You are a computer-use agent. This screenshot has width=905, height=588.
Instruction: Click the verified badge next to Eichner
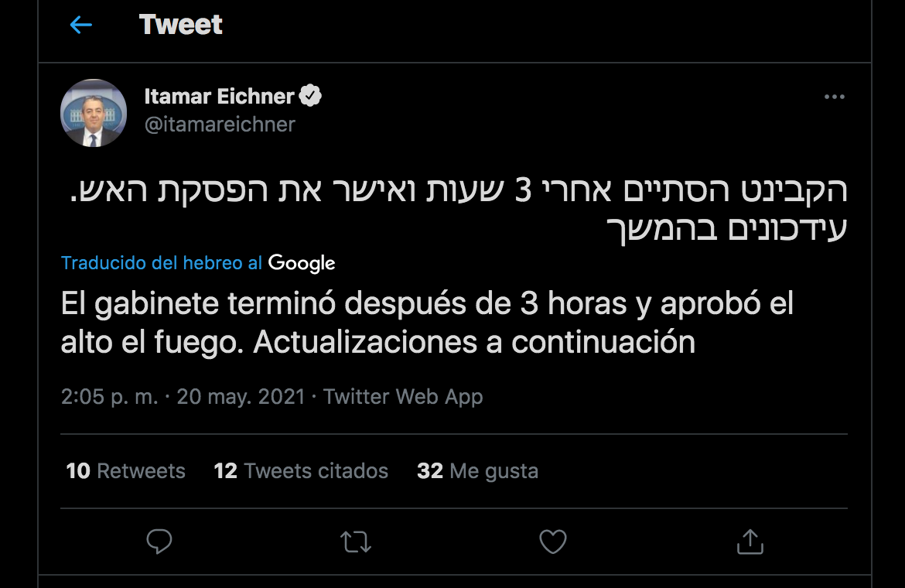point(311,97)
